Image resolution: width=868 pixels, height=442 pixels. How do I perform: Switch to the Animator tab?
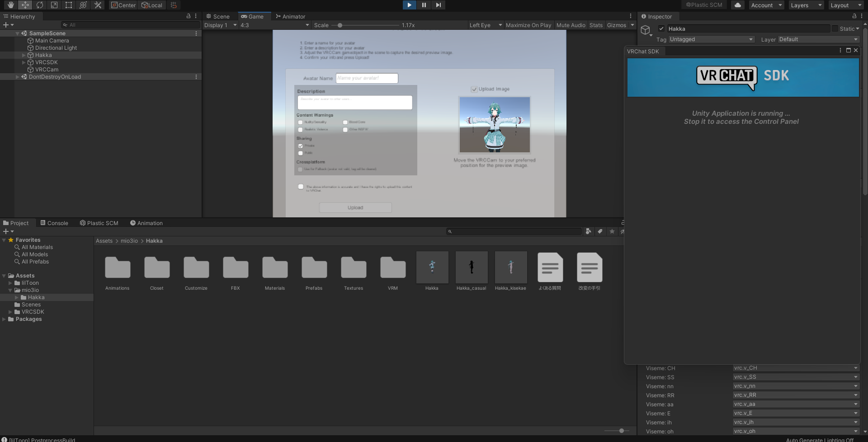pyautogui.click(x=291, y=16)
